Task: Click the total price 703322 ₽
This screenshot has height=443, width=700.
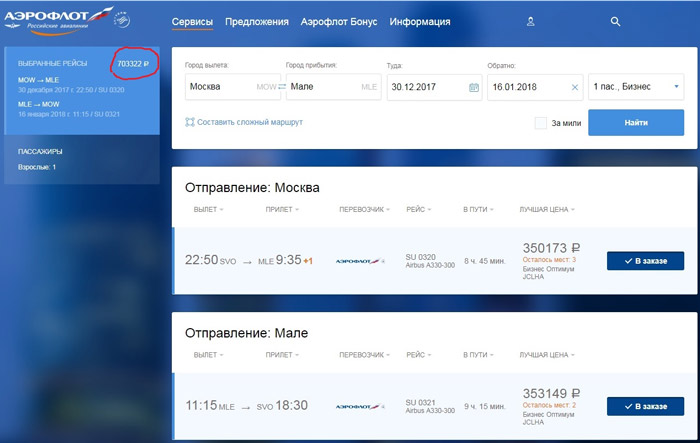Action: point(133,64)
